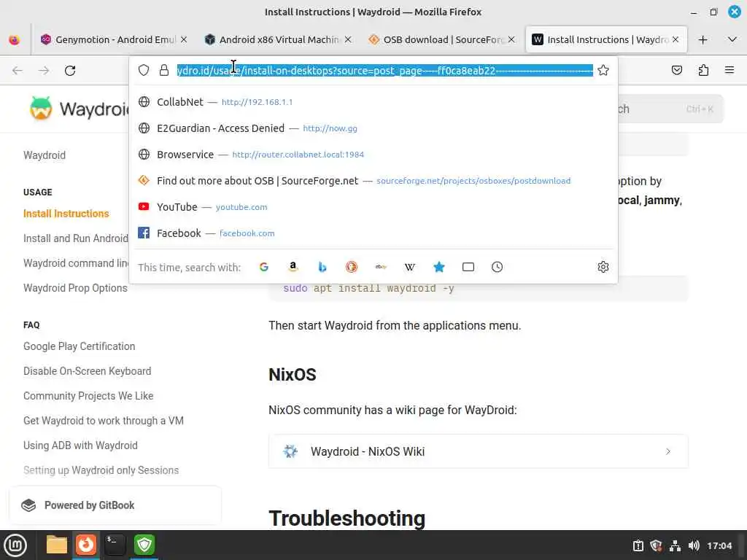
Task: Click the selected URL in address bar
Action: (x=385, y=71)
